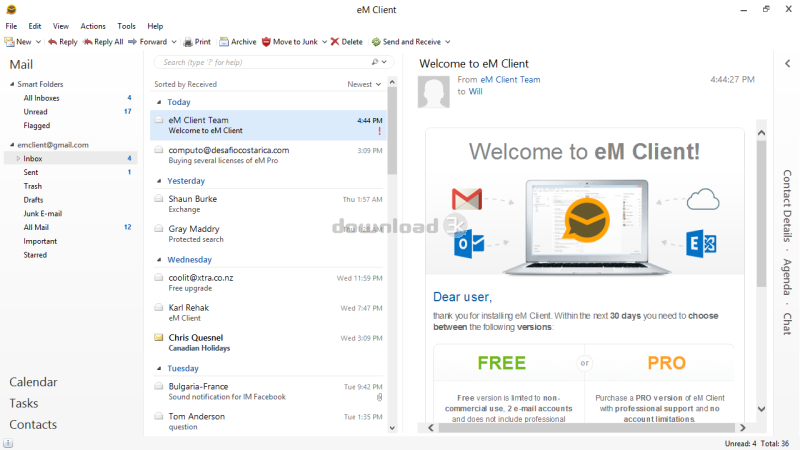Switch to the Contacts section

33,424
